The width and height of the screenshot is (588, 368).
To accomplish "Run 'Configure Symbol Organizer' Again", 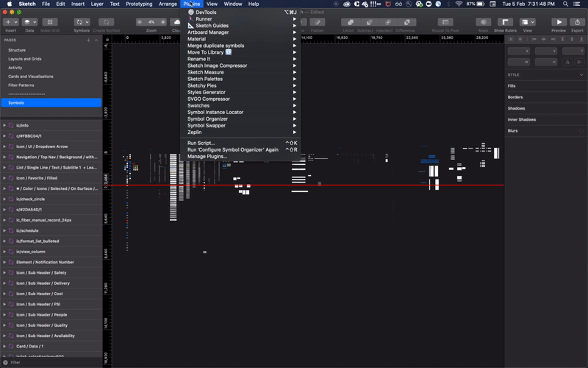I will pyautogui.click(x=240, y=150).
